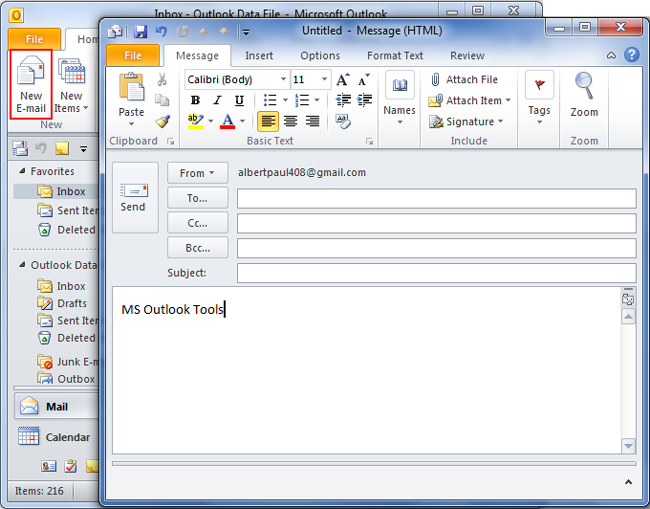Open the From account dropdown button
The image size is (650, 509).
(197, 173)
